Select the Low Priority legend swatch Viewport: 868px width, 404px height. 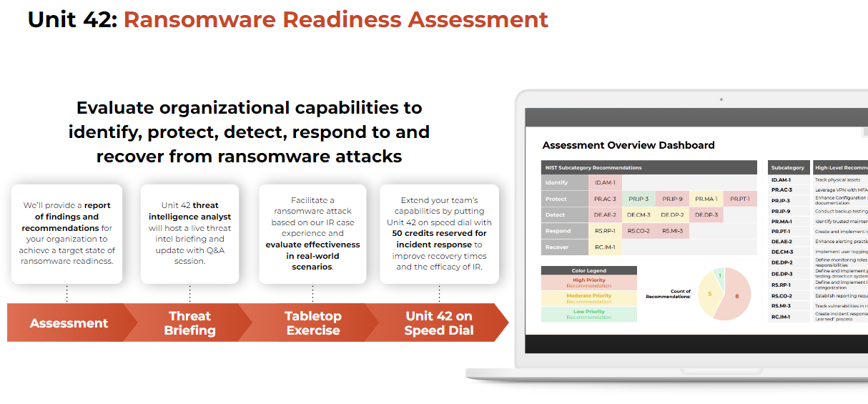pos(588,314)
